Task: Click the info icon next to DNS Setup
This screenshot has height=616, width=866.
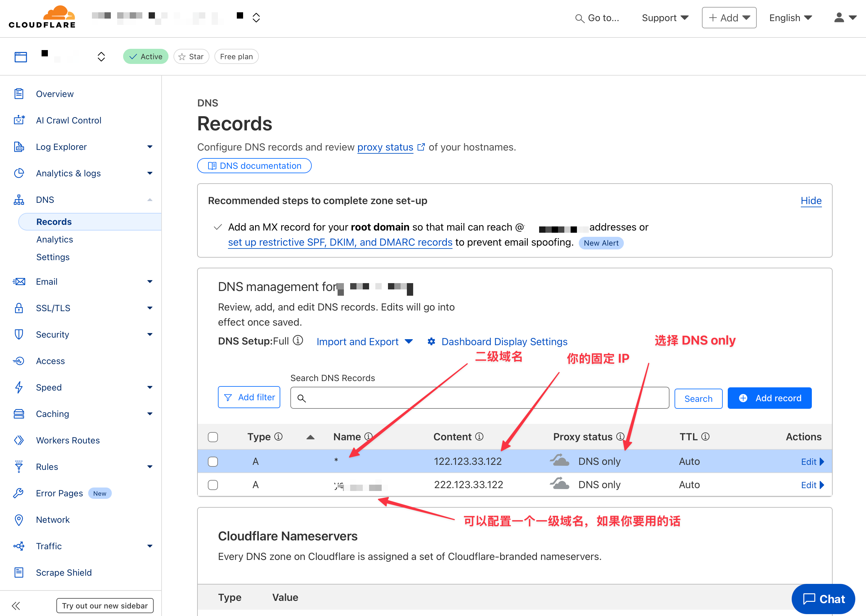Action: [298, 340]
